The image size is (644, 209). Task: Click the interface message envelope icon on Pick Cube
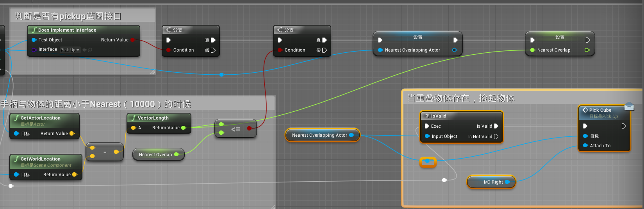(629, 106)
